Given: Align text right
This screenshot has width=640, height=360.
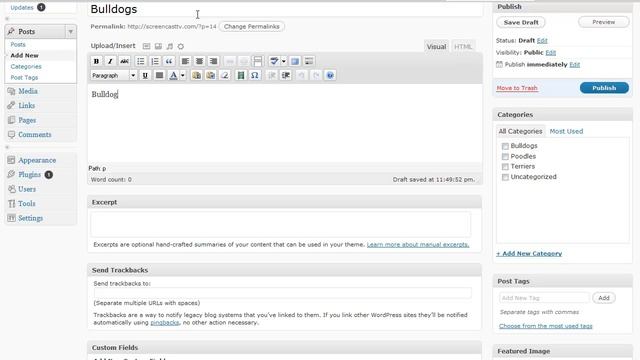Looking at the screenshot, I should (x=213, y=61).
